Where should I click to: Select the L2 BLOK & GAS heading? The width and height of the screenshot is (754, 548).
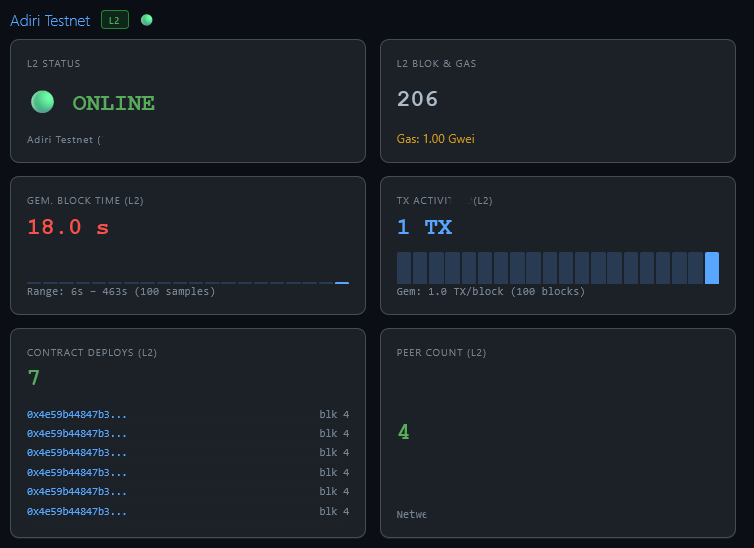click(x=436, y=63)
